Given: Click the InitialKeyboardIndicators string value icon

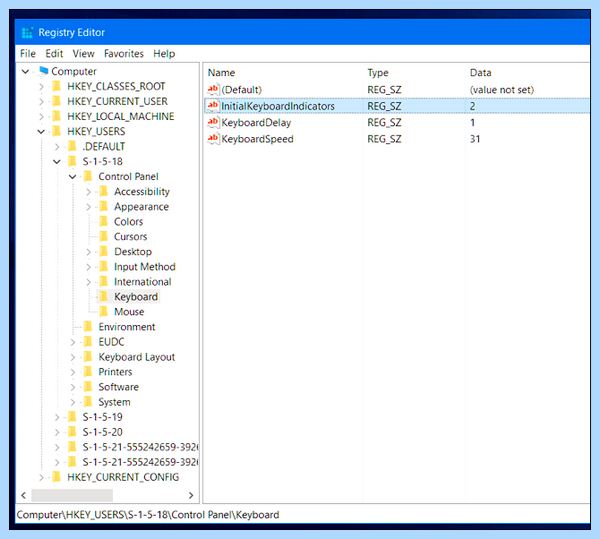Looking at the screenshot, I should [213, 106].
